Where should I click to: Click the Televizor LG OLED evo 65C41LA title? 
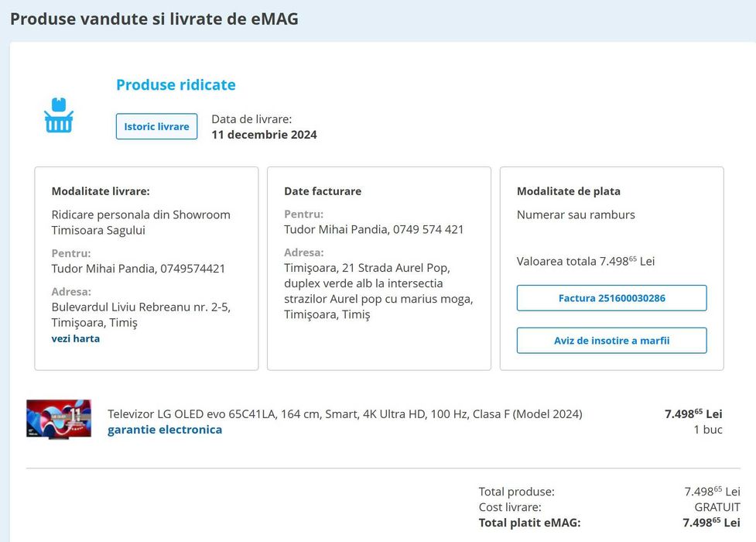(x=345, y=413)
